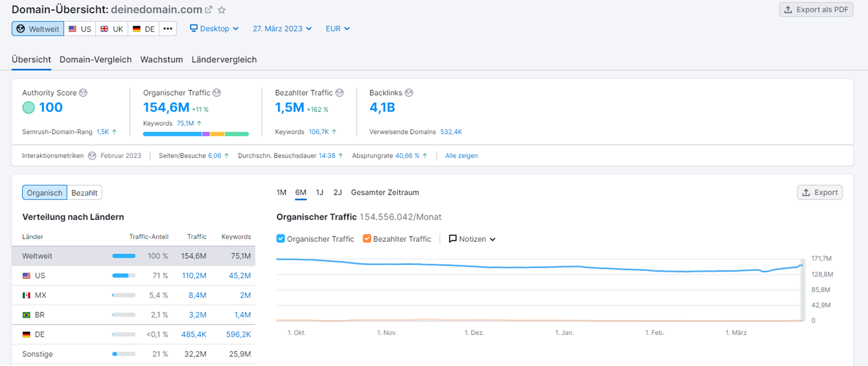The height and width of the screenshot is (366, 868).
Task: Click DE traffic value 485,4K
Action: [x=194, y=334]
